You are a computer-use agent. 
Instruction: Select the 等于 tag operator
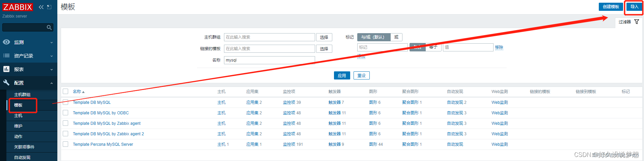tap(433, 47)
